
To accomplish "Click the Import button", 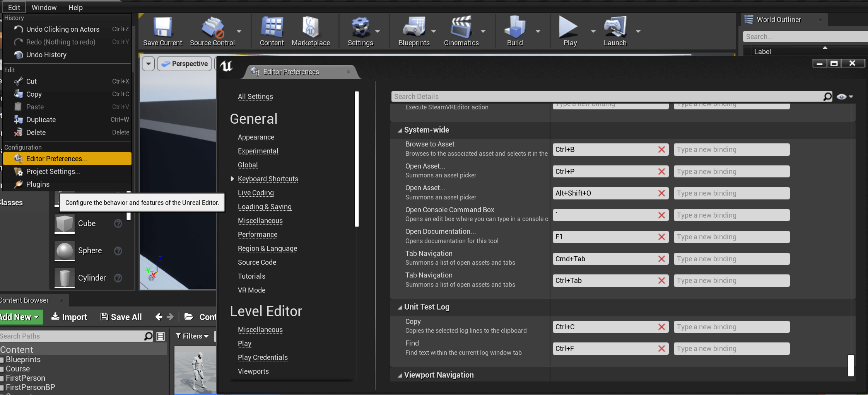I will (x=69, y=317).
